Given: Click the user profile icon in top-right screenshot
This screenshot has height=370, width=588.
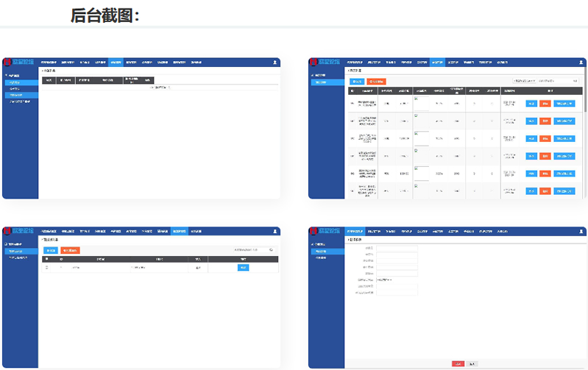Looking at the screenshot, I should 582,63.
